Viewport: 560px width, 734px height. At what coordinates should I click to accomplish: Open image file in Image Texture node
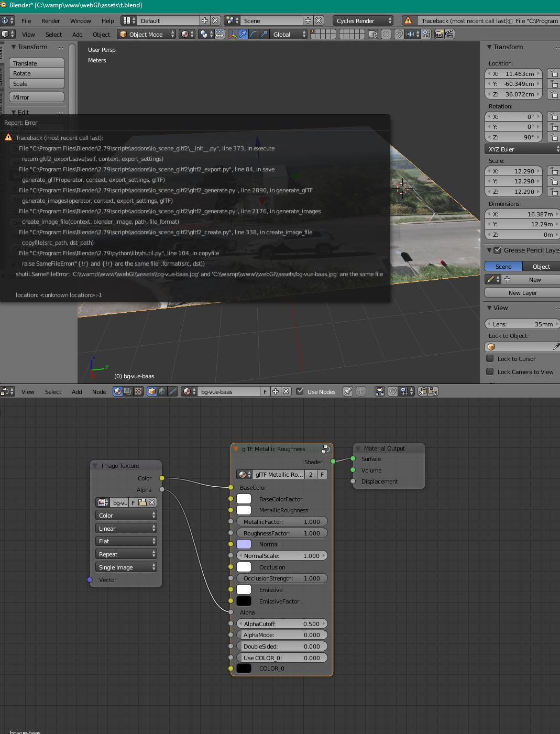142,502
